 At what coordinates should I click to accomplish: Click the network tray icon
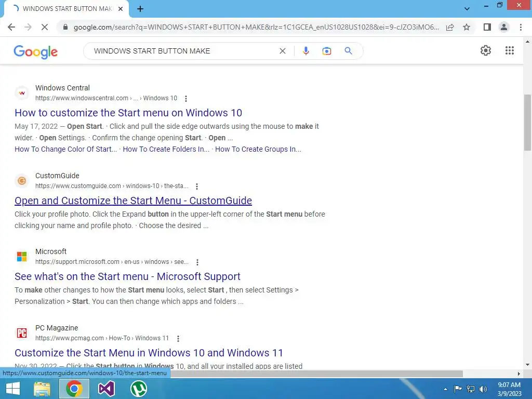471,389
